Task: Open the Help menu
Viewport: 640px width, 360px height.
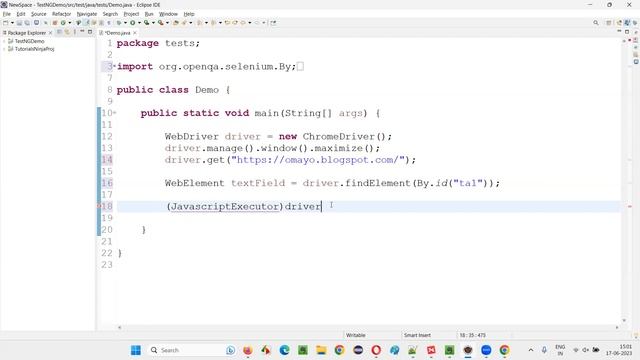Action: point(189,14)
